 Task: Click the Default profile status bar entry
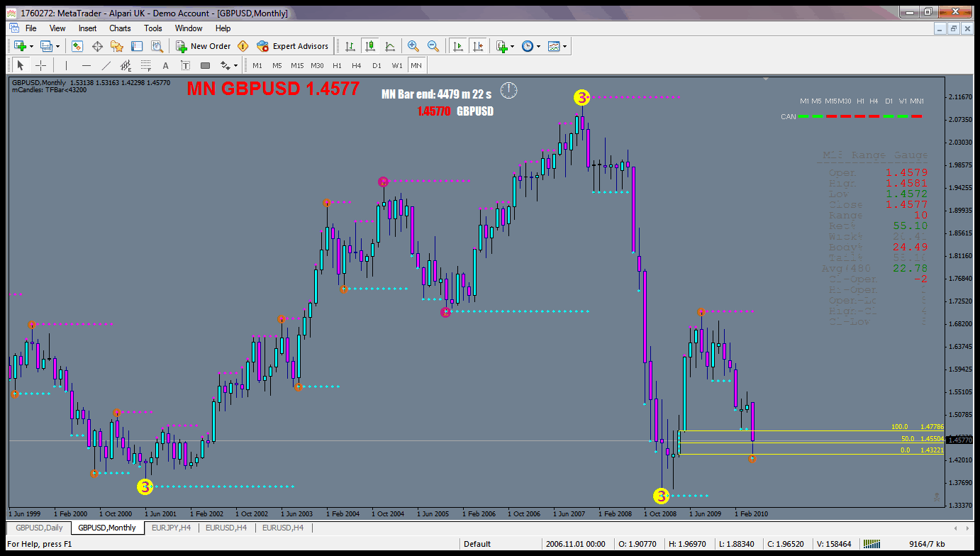point(477,544)
